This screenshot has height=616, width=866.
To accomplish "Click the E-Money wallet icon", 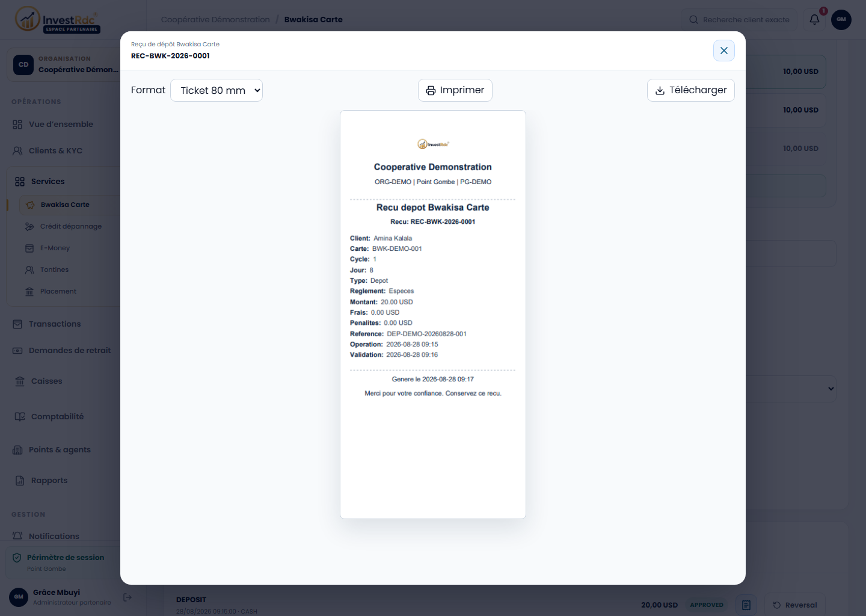I will (29, 248).
